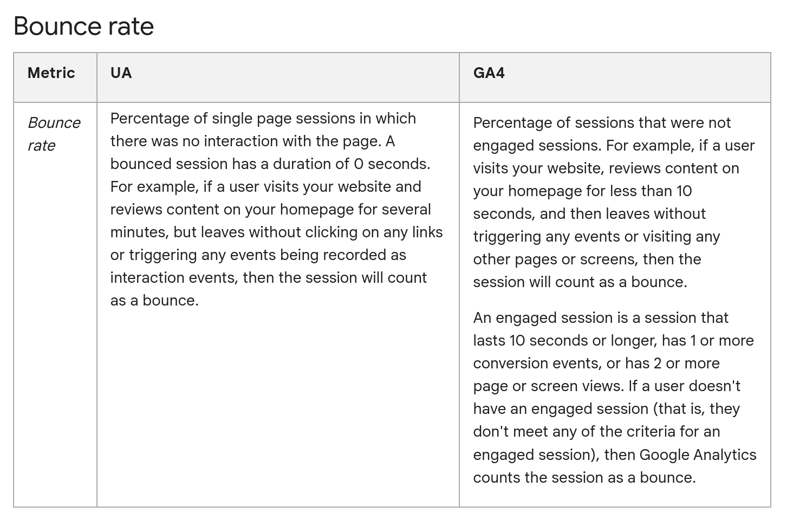
Task: Click the text 'leaves without clicking on any links'
Action: pyautogui.click(x=322, y=232)
